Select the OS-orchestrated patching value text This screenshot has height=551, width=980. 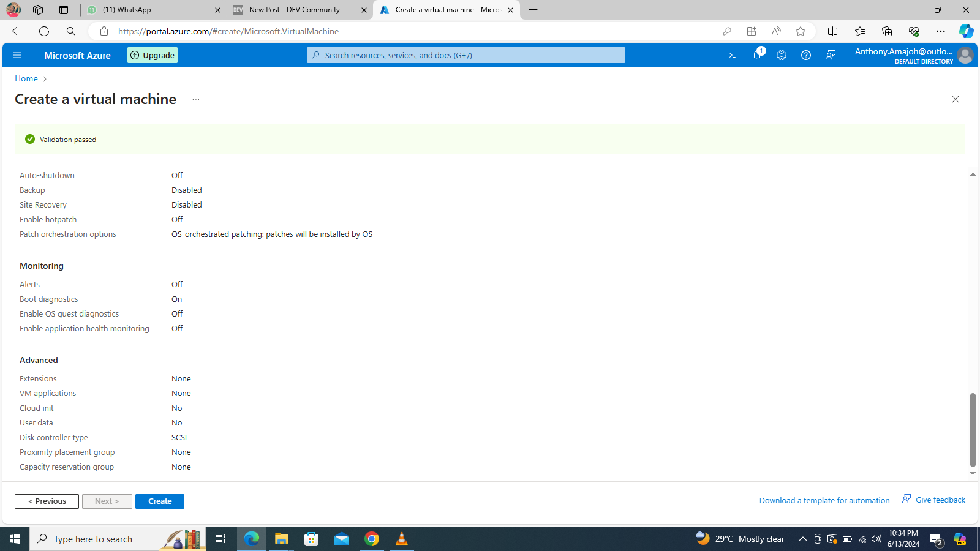(272, 234)
